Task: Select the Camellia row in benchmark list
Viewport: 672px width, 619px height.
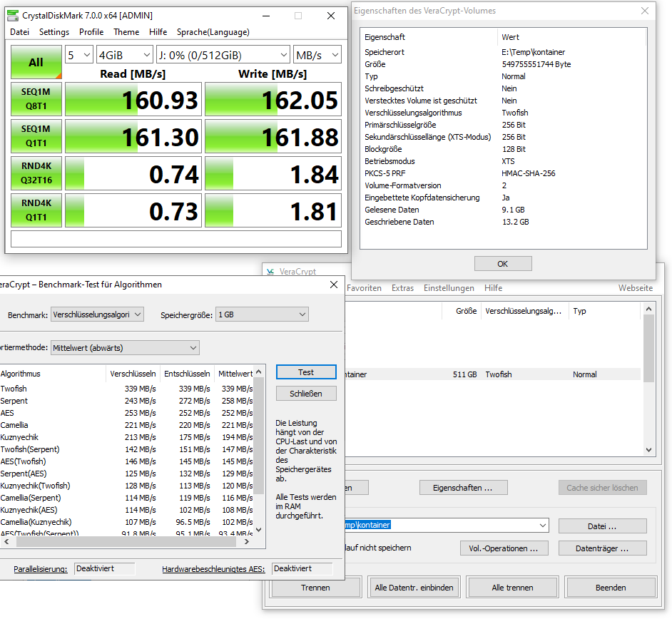Action: tap(127, 425)
